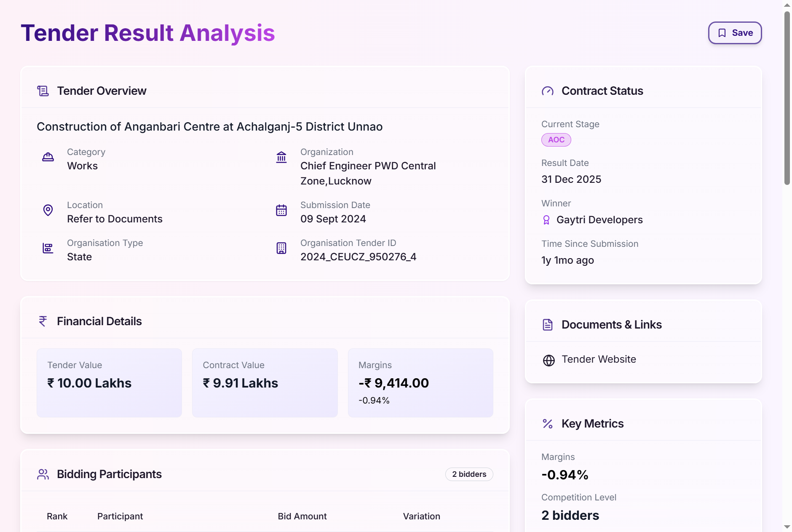This screenshot has width=792, height=532.
Task: Click the building icon beside Organisation Tender ID
Action: click(281, 248)
